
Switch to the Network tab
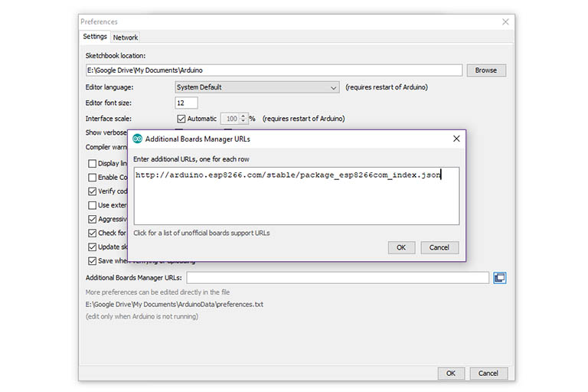click(x=126, y=38)
